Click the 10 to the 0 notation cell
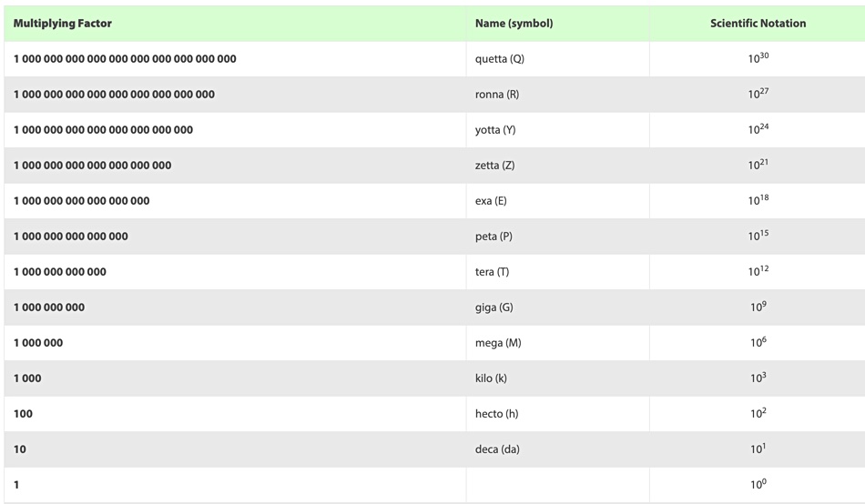 coord(758,485)
